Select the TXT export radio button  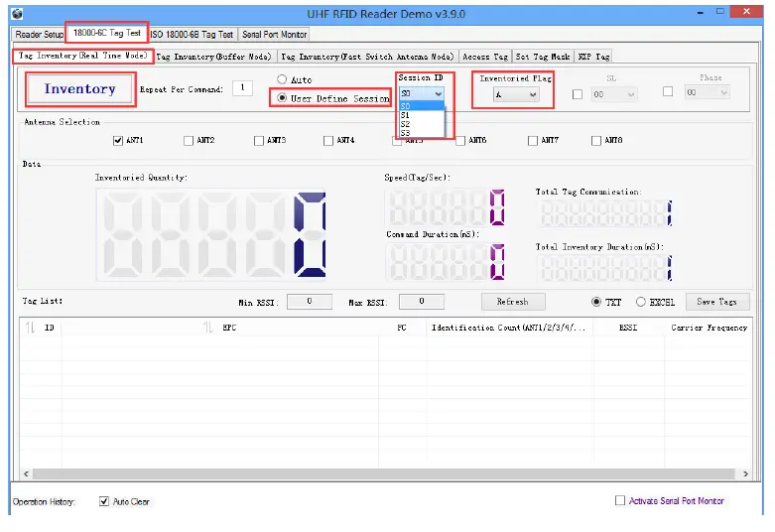(596, 302)
